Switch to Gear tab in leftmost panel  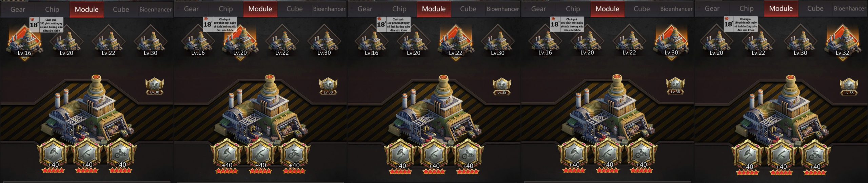(18, 10)
